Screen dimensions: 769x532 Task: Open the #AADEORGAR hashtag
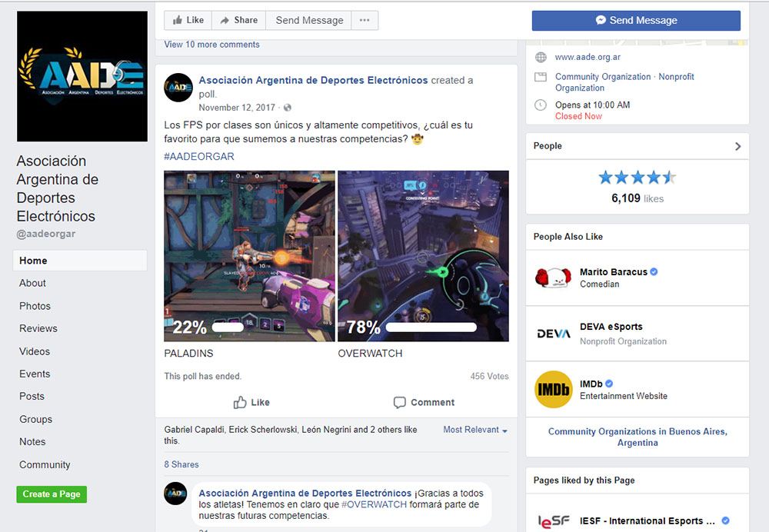pos(199,156)
